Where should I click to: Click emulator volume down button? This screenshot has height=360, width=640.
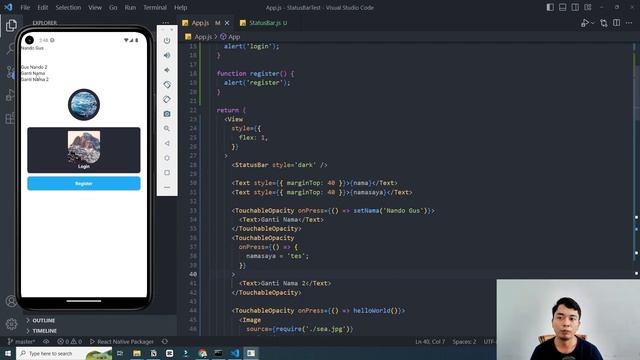click(167, 70)
